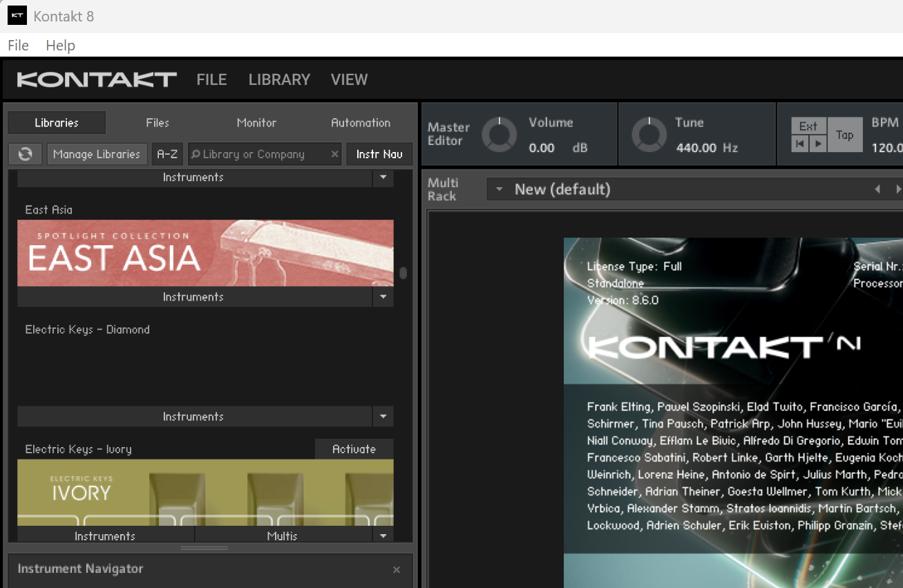Click the Kontakt 8 title bar app icon
903x588 pixels.
17,16
